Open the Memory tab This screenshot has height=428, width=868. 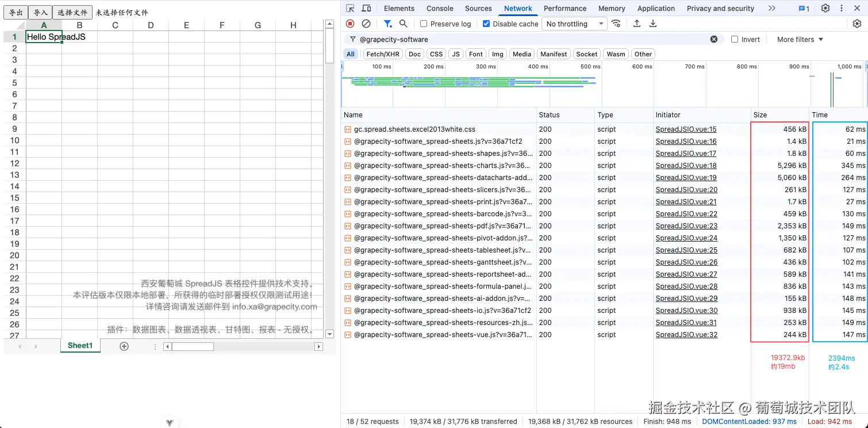pyautogui.click(x=612, y=8)
